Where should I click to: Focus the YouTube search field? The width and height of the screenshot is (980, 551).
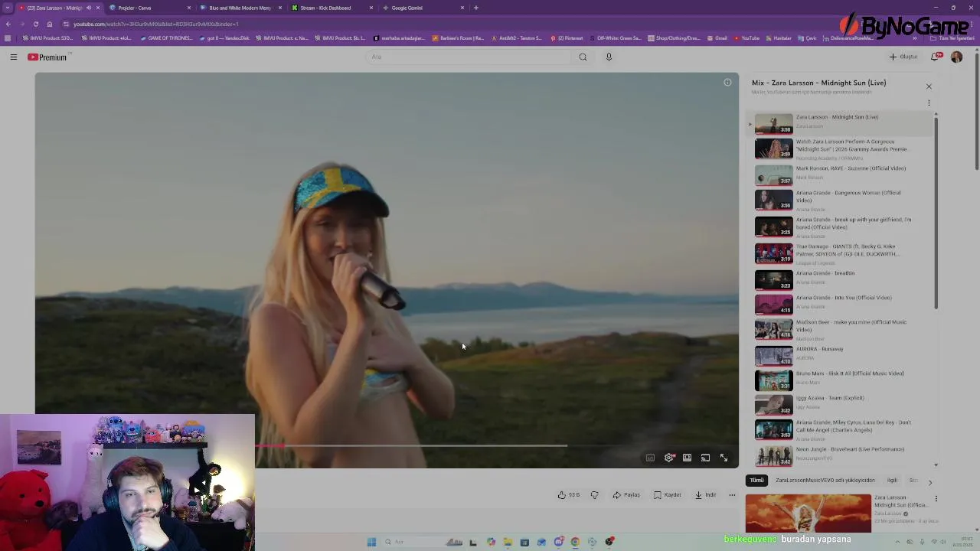click(x=467, y=57)
